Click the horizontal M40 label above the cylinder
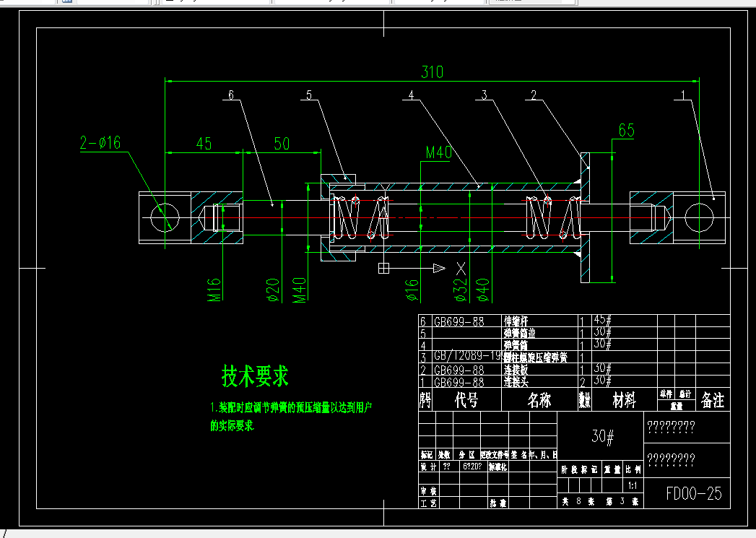The image size is (756, 538). (439, 153)
